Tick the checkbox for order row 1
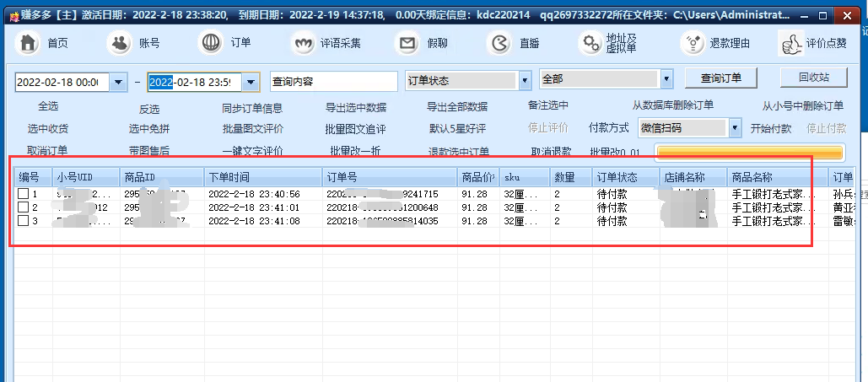Viewport: 868px width, 382px height. pyautogui.click(x=23, y=194)
